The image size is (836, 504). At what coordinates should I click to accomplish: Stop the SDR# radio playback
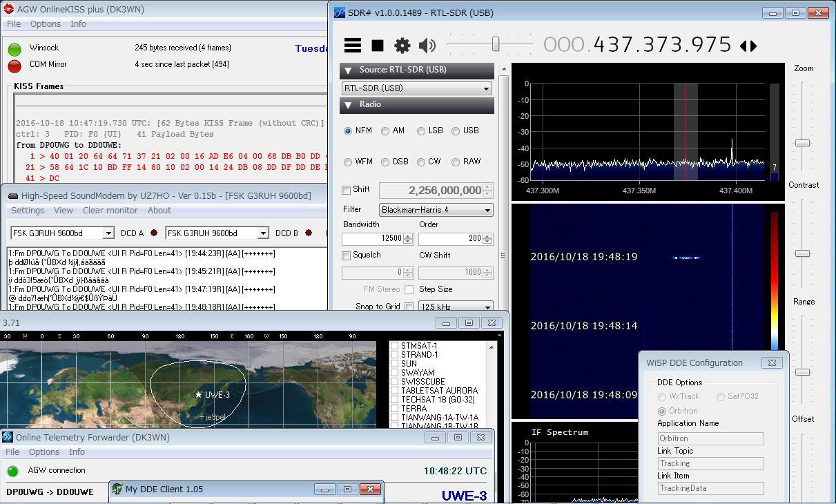(x=378, y=46)
